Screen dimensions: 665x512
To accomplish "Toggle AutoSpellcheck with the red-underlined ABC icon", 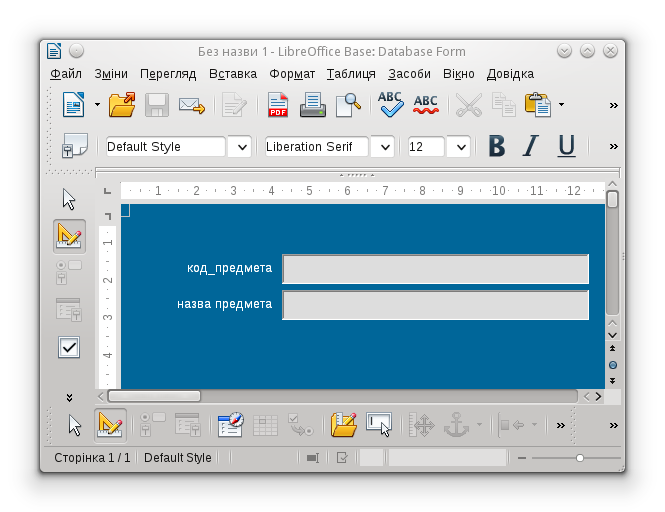I will pos(425,104).
